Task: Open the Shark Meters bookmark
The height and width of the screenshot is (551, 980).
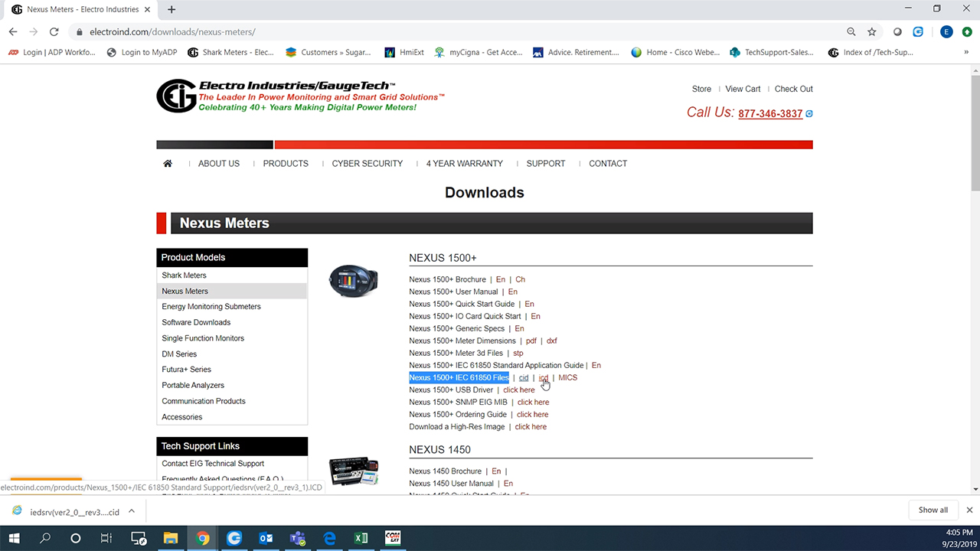Action: point(230,52)
